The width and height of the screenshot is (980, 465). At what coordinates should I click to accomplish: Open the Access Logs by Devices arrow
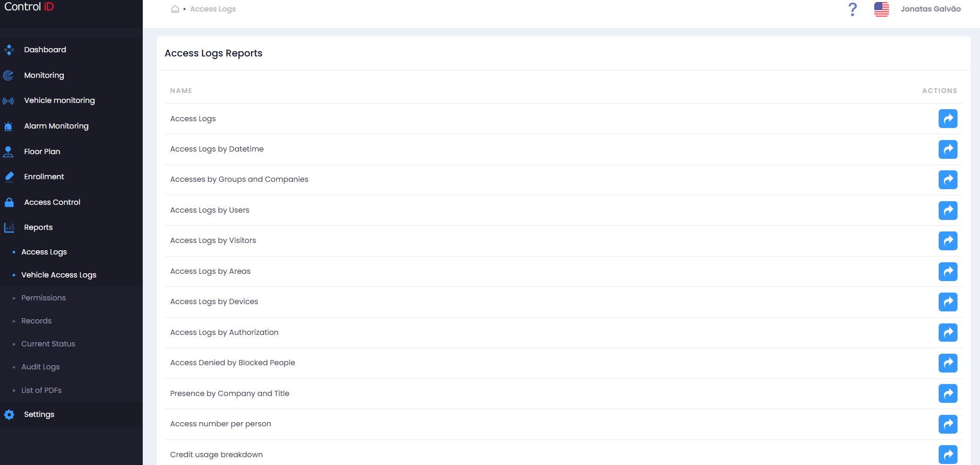coord(948,302)
